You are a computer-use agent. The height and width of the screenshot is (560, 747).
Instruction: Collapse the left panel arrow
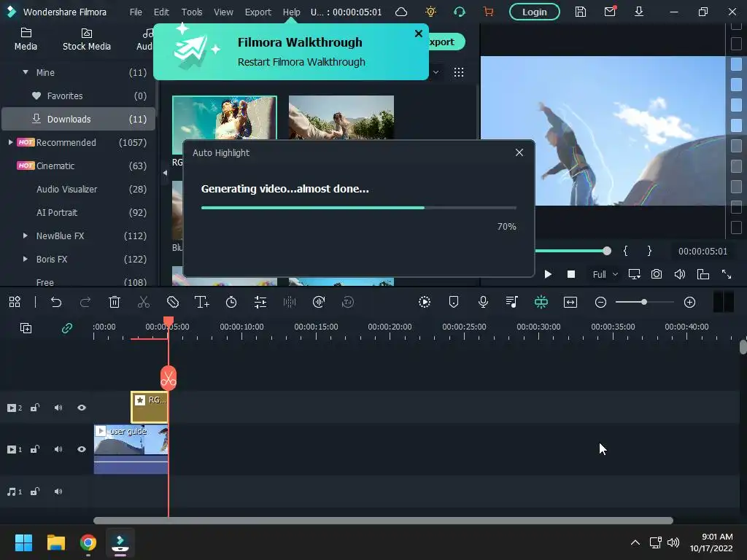165,173
